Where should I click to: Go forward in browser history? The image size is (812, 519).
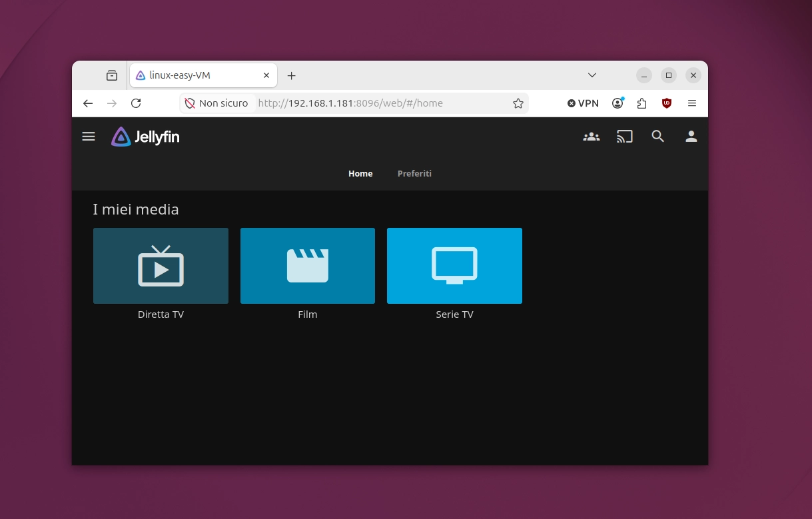coord(112,103)
